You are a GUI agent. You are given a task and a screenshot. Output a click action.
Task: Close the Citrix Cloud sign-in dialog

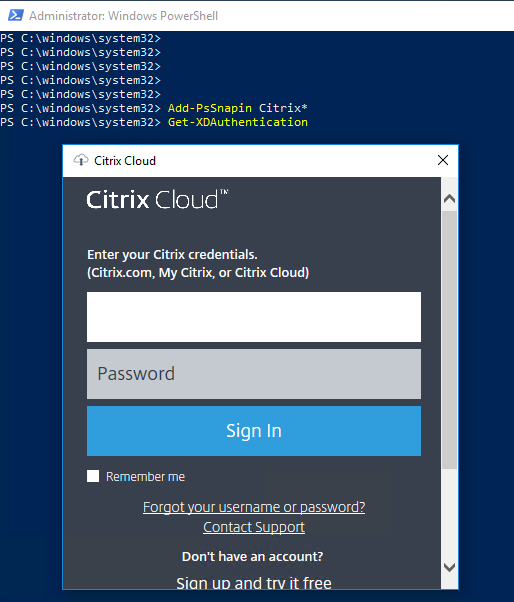[443, 160]
